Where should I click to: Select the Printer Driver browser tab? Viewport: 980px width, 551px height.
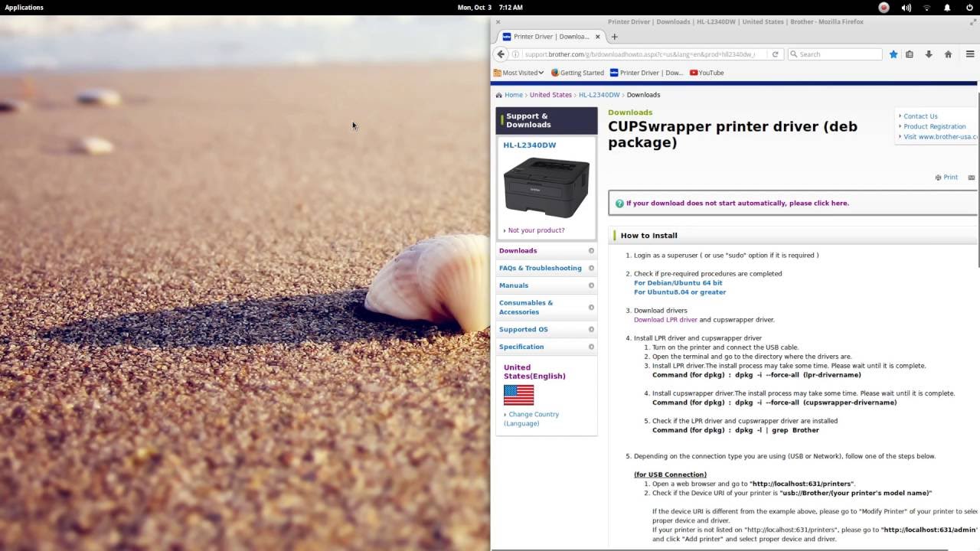552,37
